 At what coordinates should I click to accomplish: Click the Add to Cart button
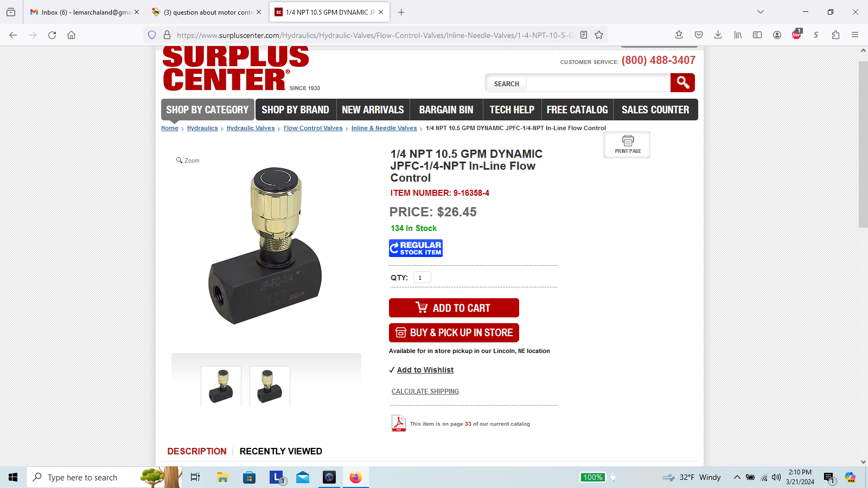454,308
